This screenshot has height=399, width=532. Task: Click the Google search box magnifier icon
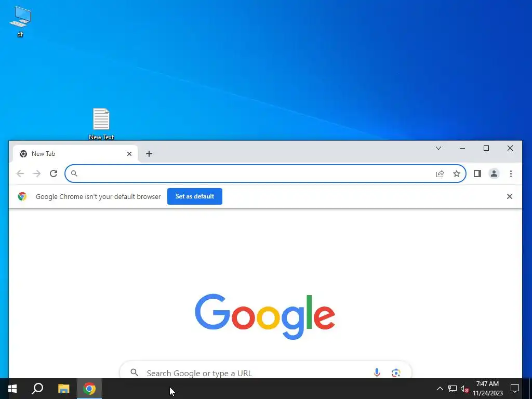coord(135,373)
